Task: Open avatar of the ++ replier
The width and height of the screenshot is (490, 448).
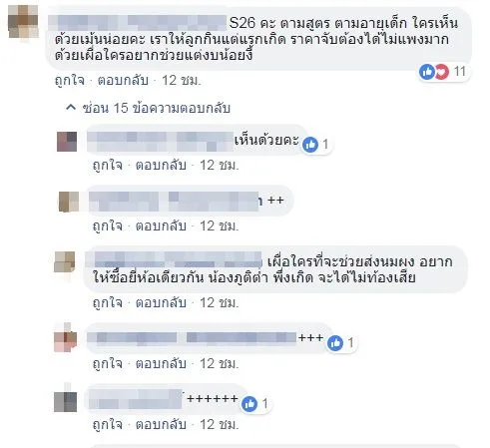Action: (x=69, y=202)
